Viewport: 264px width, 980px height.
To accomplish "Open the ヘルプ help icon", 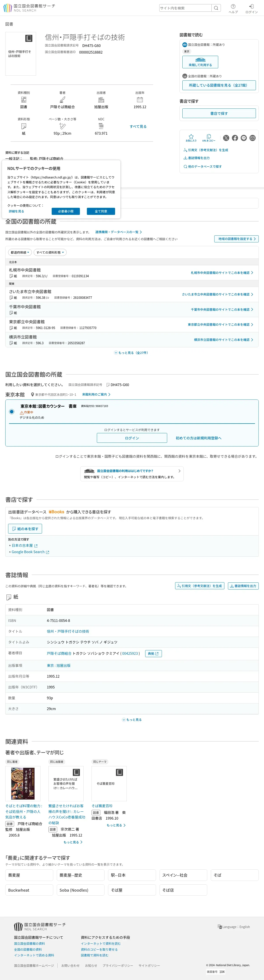I will pos(233,8).
